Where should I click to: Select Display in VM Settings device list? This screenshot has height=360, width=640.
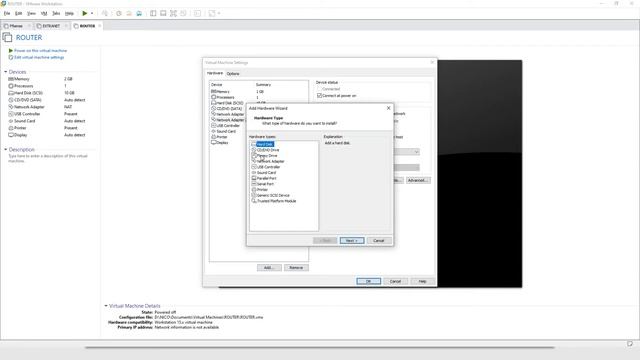222,143
